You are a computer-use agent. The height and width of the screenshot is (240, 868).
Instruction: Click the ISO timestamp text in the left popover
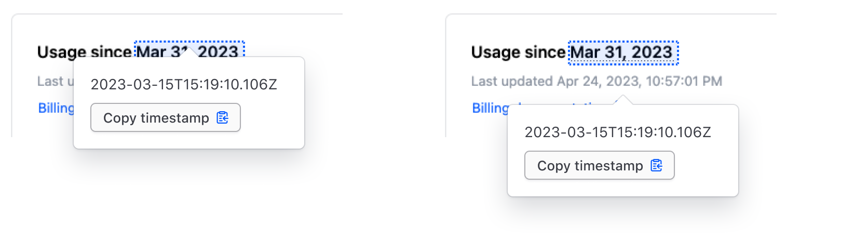tap(184, 85)
